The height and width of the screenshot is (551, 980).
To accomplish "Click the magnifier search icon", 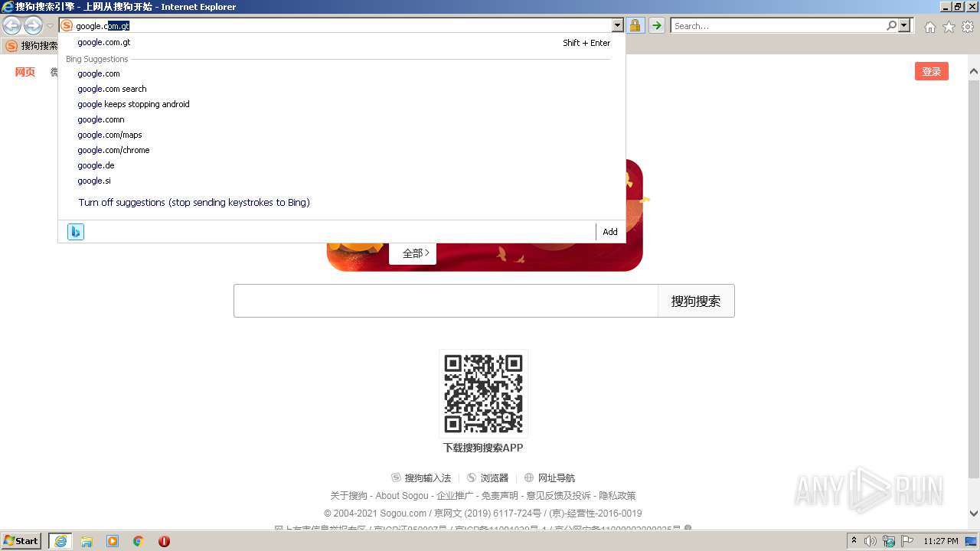I will [892, 26].
